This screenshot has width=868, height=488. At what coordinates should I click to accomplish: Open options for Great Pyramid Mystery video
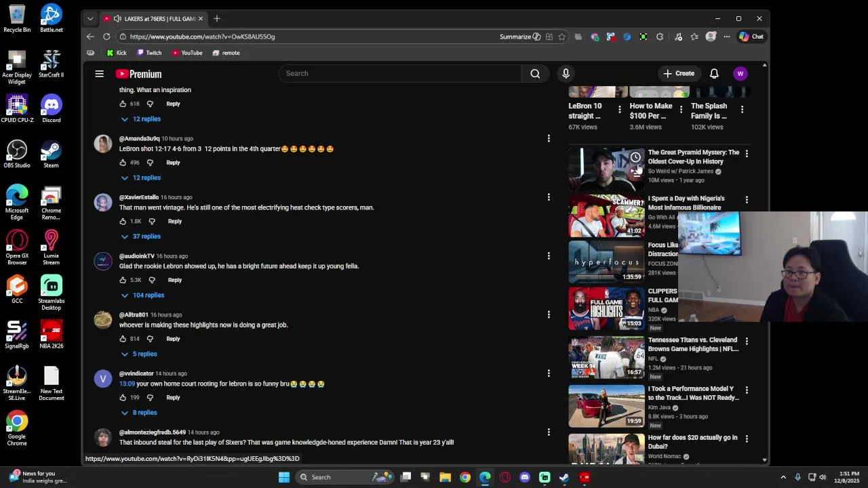pyautogui.click(x=747, y=154)
